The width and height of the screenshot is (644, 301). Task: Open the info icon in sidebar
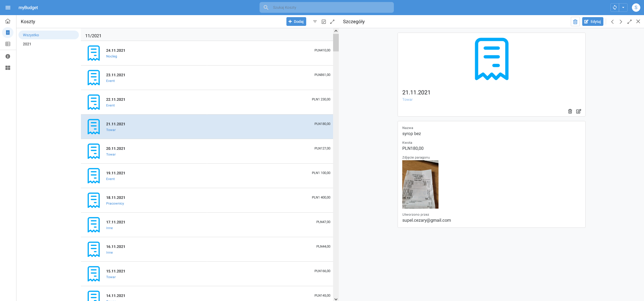[8, 56]
